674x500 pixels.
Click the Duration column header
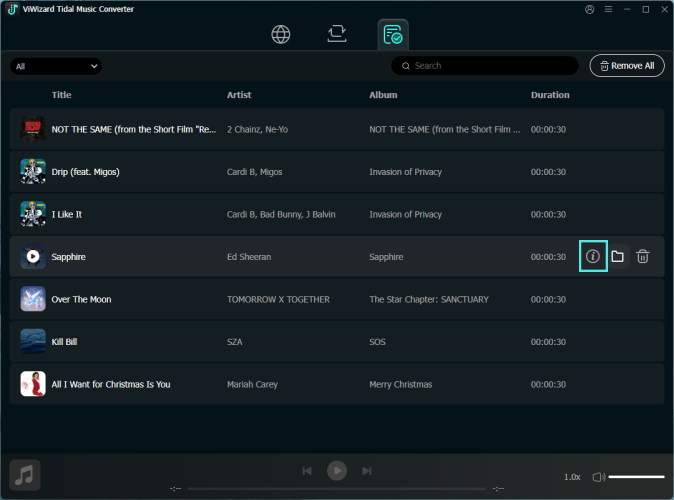pyautogui.click(x=550, y=95)
